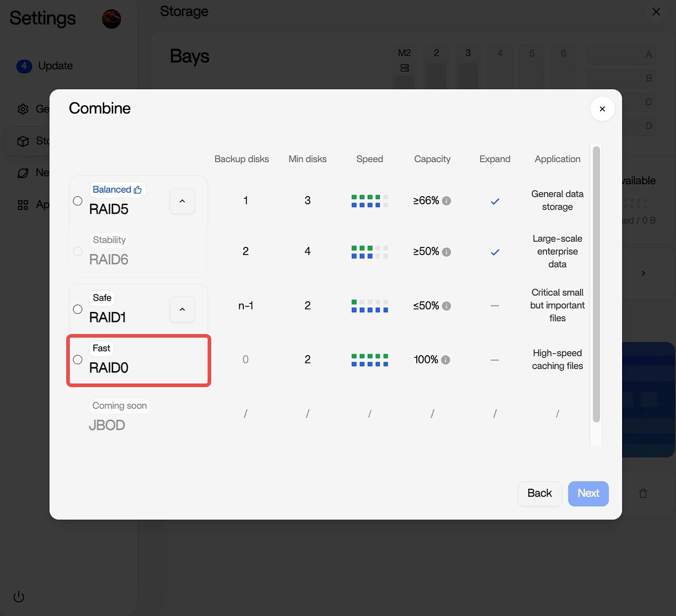The width and height of the screenshot is (676, 616).
Task: Open General settings via the gear icon
Action: (23, 109)
